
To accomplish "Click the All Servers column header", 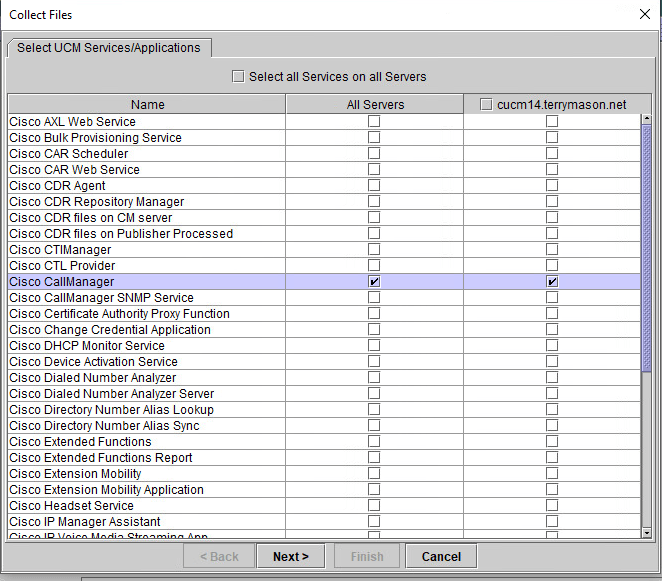I will coord(375,104).
